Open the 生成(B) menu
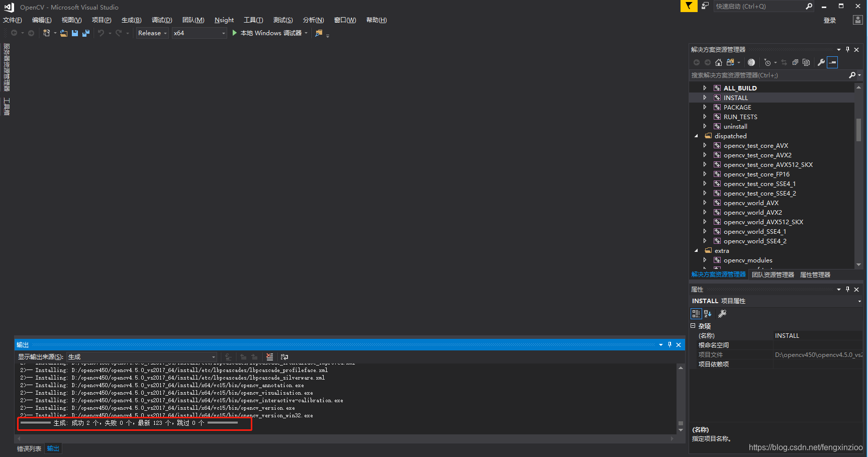 pos(131,20)
